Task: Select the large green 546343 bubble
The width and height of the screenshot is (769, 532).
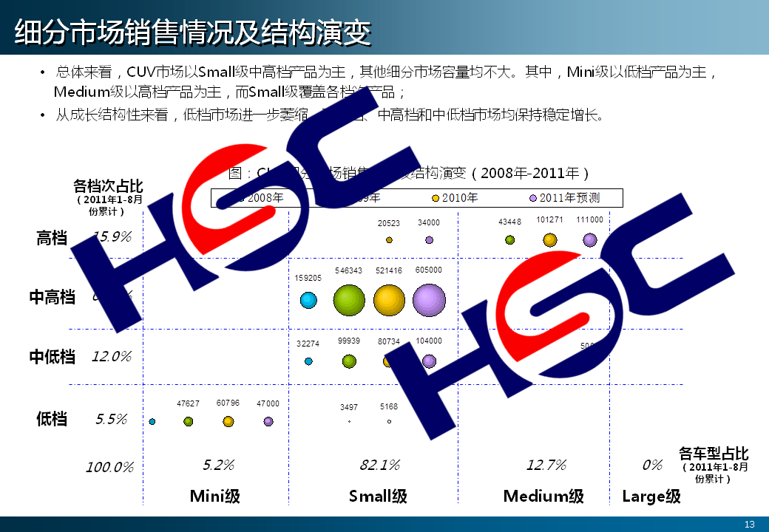Action: (x=349, y=300)
